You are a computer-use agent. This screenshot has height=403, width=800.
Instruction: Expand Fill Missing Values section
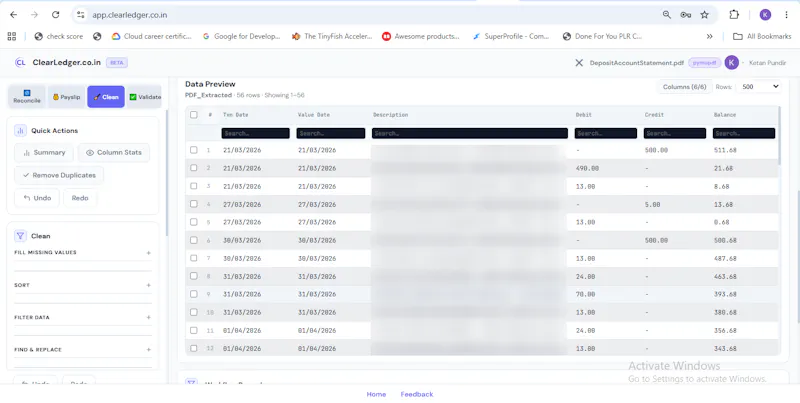coord(83,253)
